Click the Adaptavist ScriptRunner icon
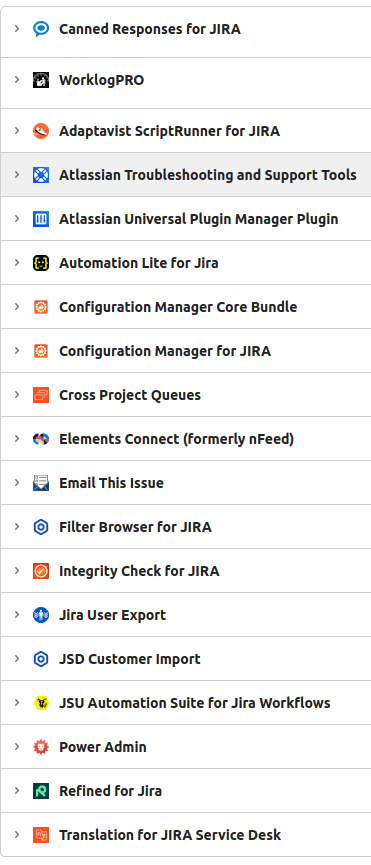The image size is (371, 865). (41, 131)
